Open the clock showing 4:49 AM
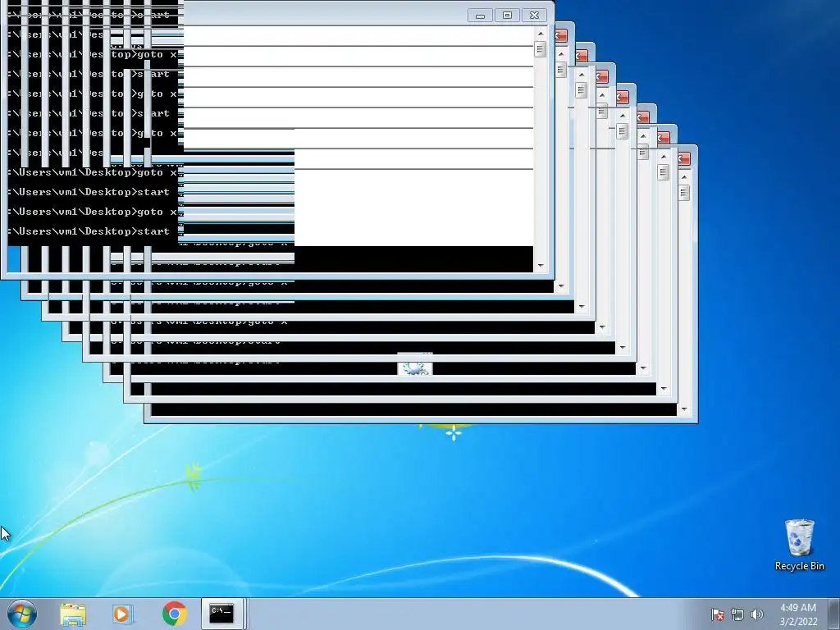 tap(798, 614)
